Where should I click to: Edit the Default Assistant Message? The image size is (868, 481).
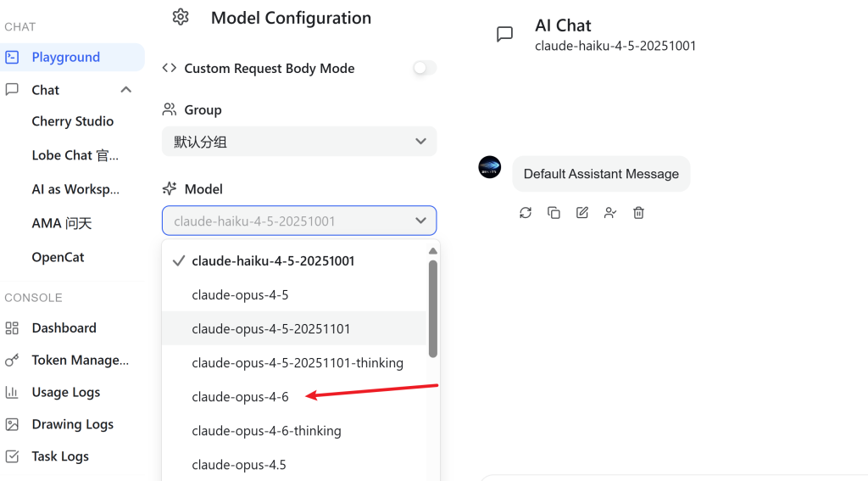581,213
